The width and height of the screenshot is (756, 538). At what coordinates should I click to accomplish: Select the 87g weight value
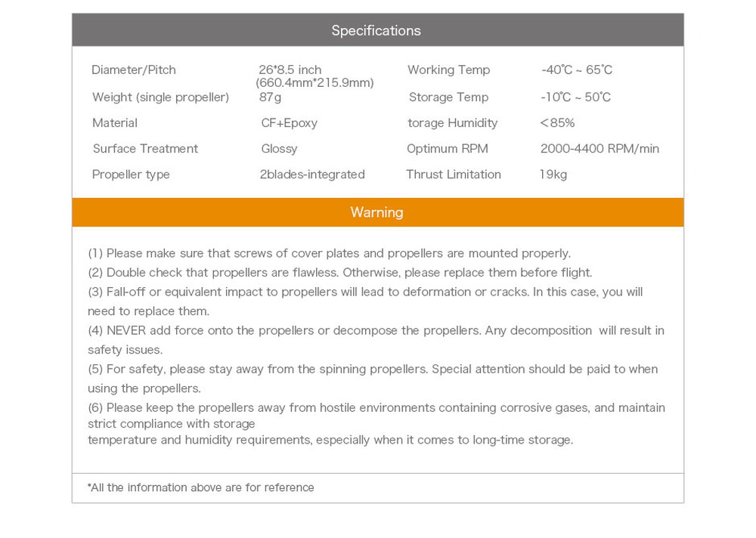270,97
